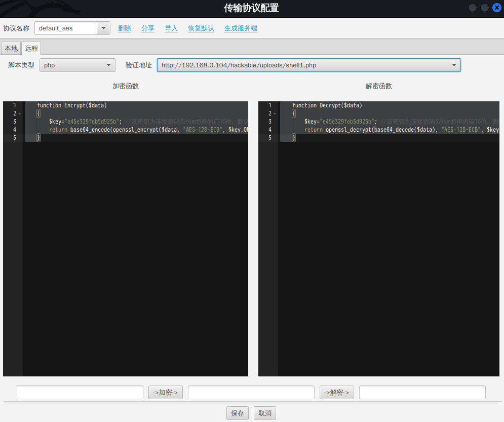The height and width of the screenshot is (422, 504).
Task: Expand the verification address dropdown arrow
Action: pos(454,65)
